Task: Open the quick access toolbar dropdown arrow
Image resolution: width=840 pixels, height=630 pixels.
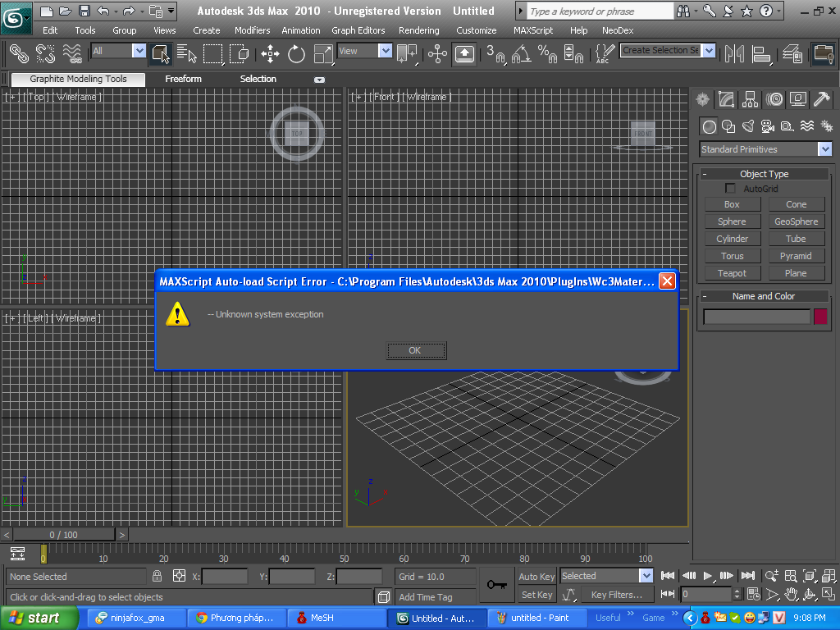Action: click(x=171, y=11)
